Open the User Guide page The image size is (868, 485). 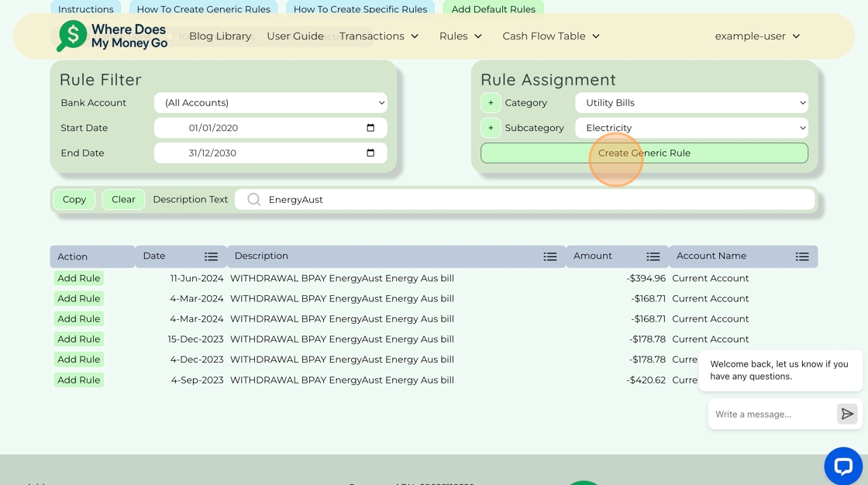pyautogui.click(x=295, y=36)
